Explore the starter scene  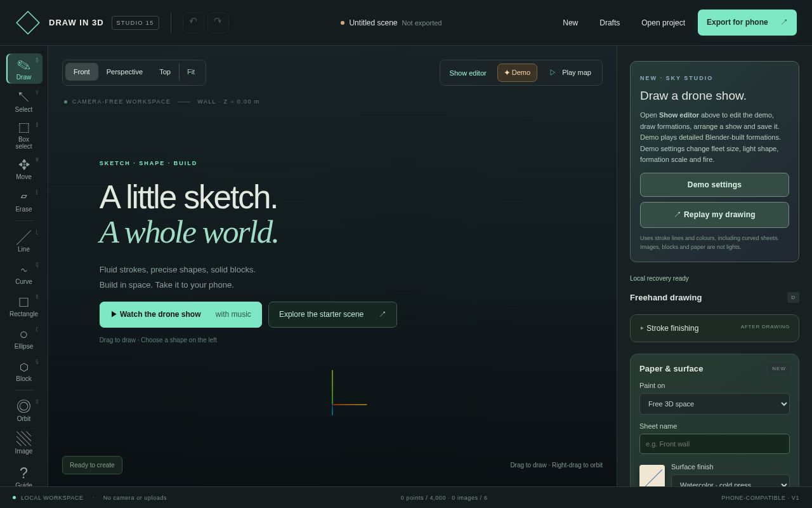(332, 314)
